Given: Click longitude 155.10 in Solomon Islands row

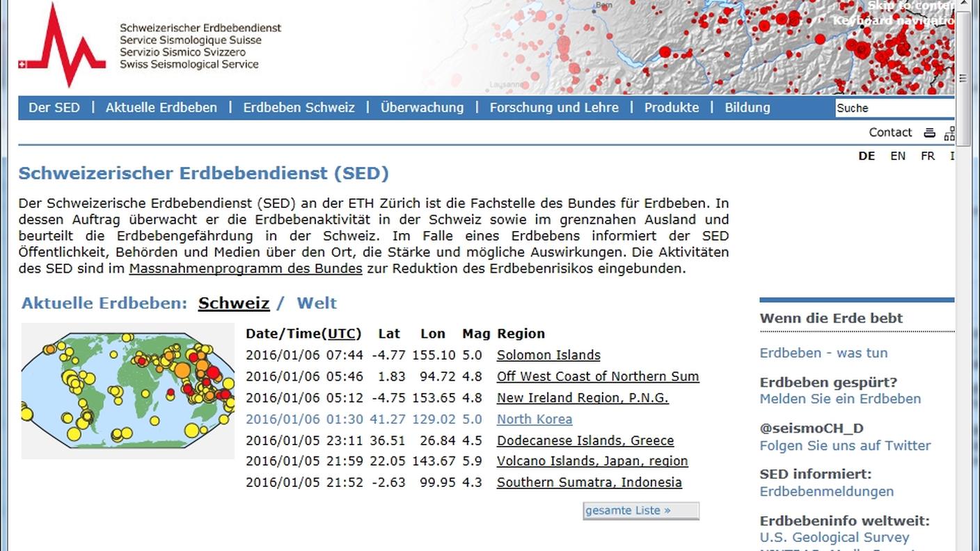Looking at the screenshot, I should pyautogui.click(x=434, y=356).
